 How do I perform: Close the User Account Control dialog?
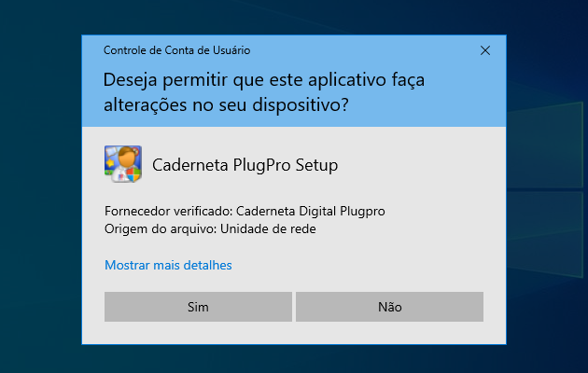coord(485,49)
